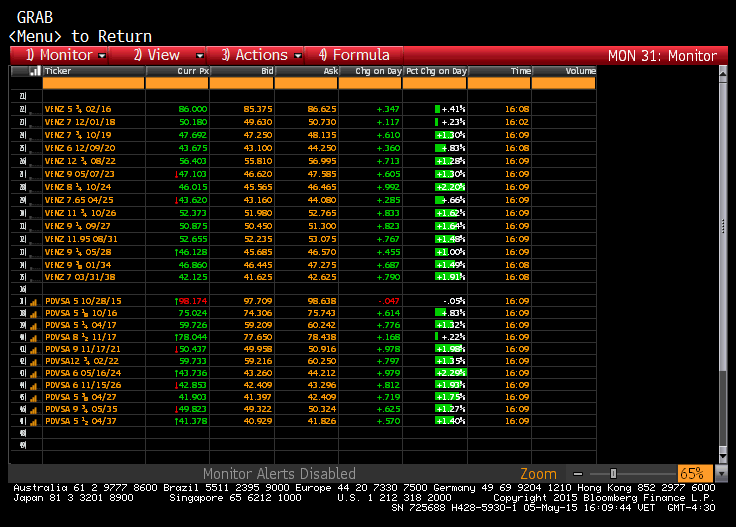Click the 65% zoom value field

[x=694, y=474]
